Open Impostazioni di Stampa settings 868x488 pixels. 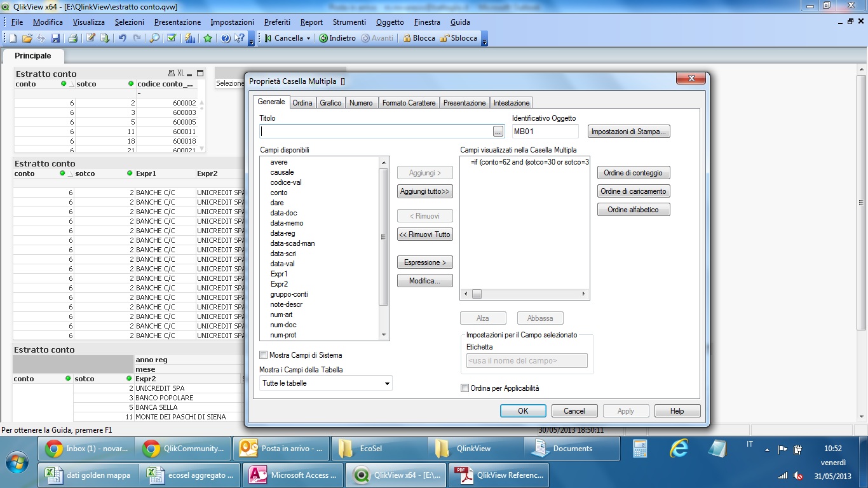pos(628,132)
